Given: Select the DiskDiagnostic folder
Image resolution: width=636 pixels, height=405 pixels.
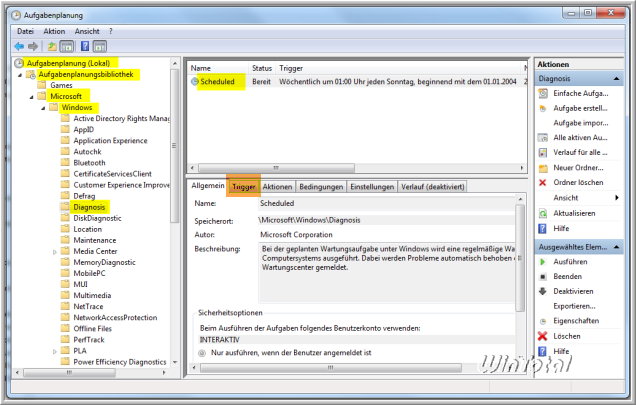Looking at the screenshot, I should click(97, 218).
